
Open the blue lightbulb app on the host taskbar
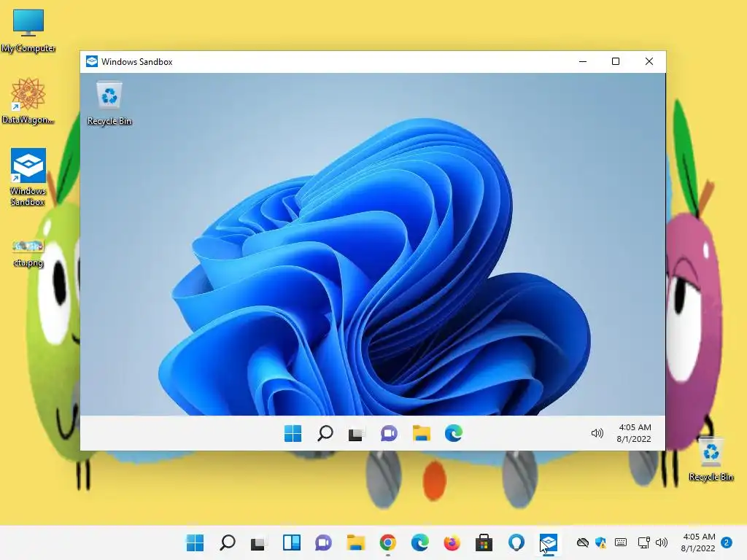[516, 542]
